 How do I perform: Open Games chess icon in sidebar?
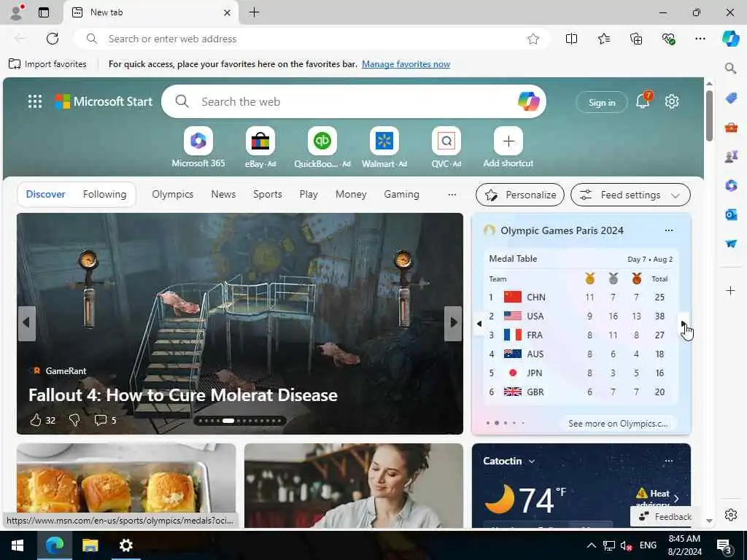pos(731,156)
